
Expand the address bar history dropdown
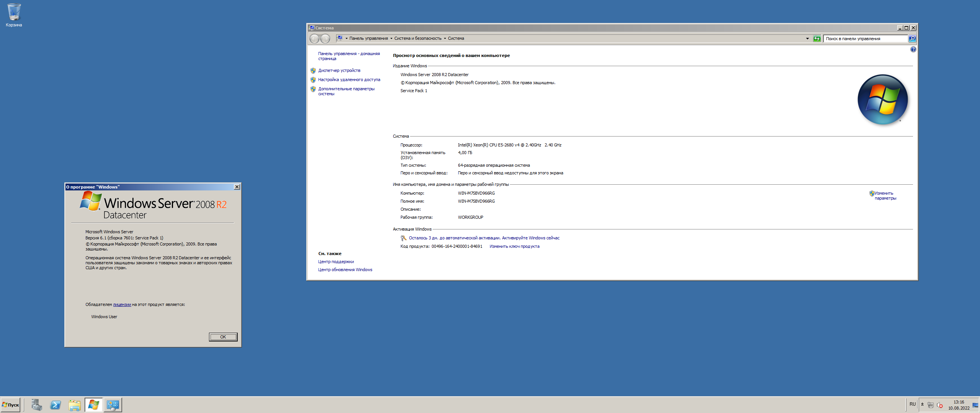807,39
